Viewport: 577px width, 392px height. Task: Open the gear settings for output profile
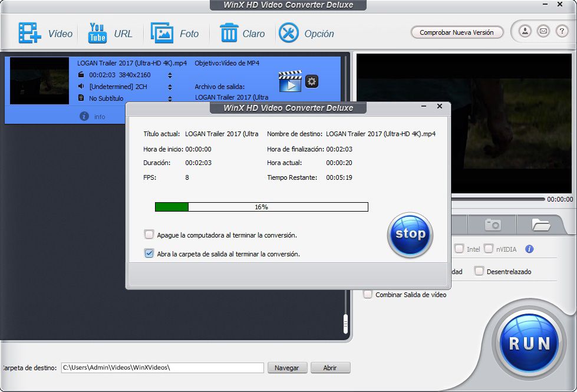point(312,81)
